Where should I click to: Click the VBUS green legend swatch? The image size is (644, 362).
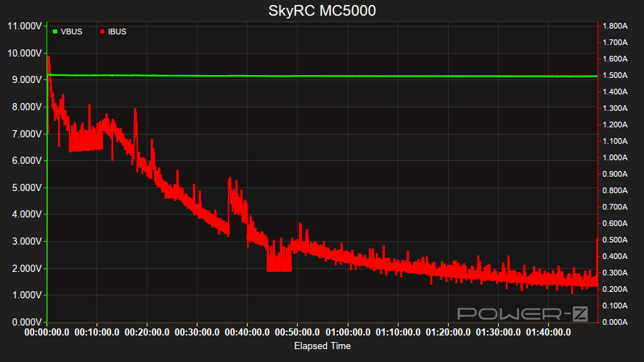click(55, 31)
